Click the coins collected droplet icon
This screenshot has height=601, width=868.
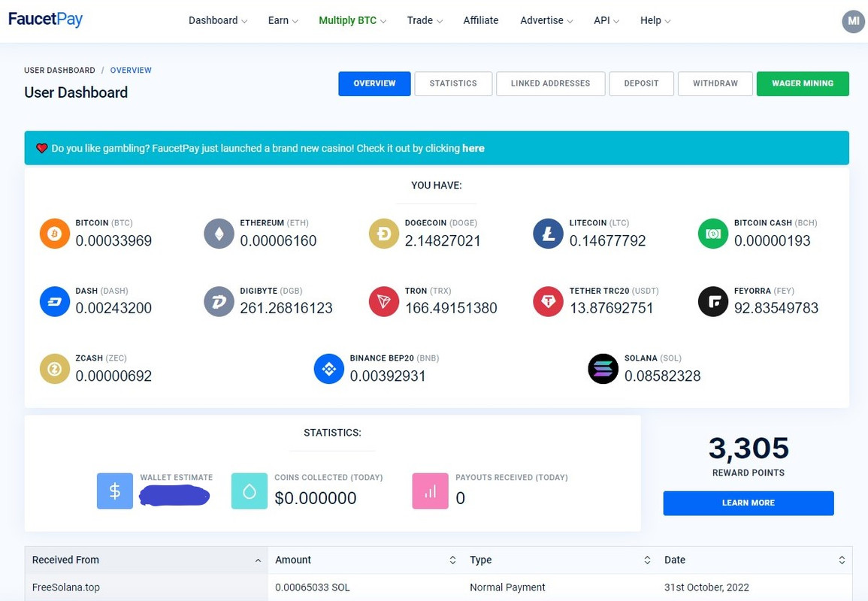point(249,491)
